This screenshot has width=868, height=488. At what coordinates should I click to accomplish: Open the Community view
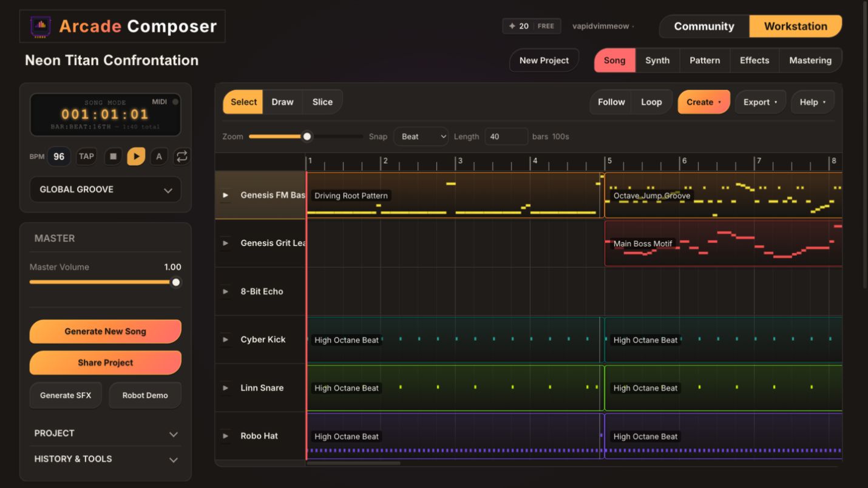(x=704, y=26)
